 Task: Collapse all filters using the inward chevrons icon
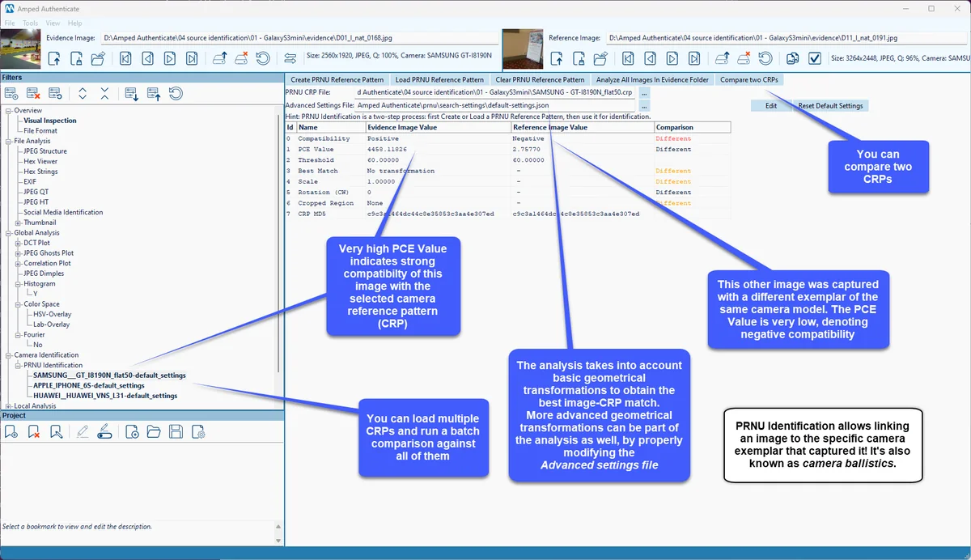click(x=104, y=93)
